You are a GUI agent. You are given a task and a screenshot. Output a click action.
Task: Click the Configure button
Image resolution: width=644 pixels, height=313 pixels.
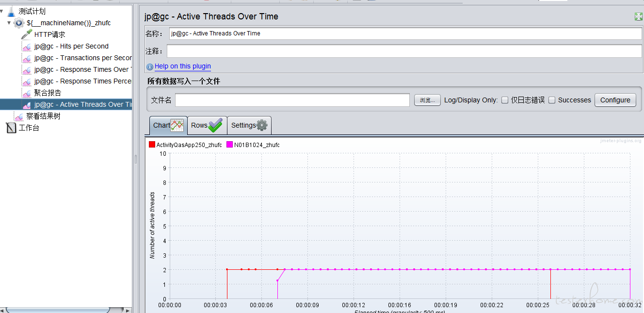click(x=615, y=100)
